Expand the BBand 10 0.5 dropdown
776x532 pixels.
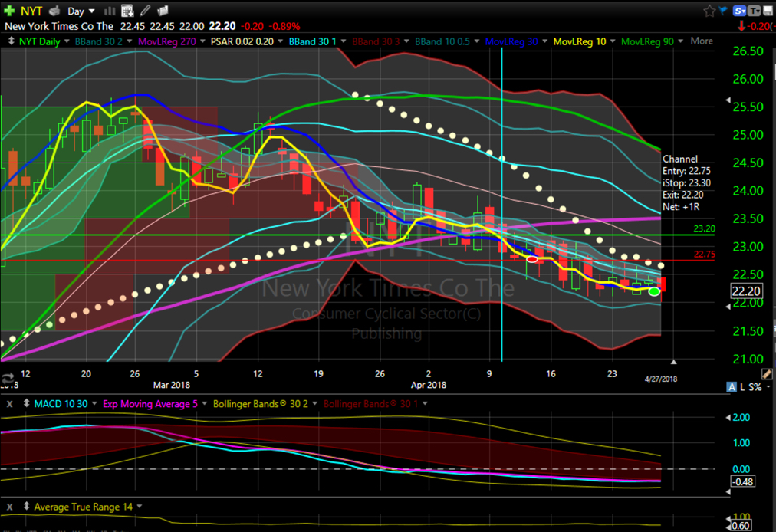(477, 41)
